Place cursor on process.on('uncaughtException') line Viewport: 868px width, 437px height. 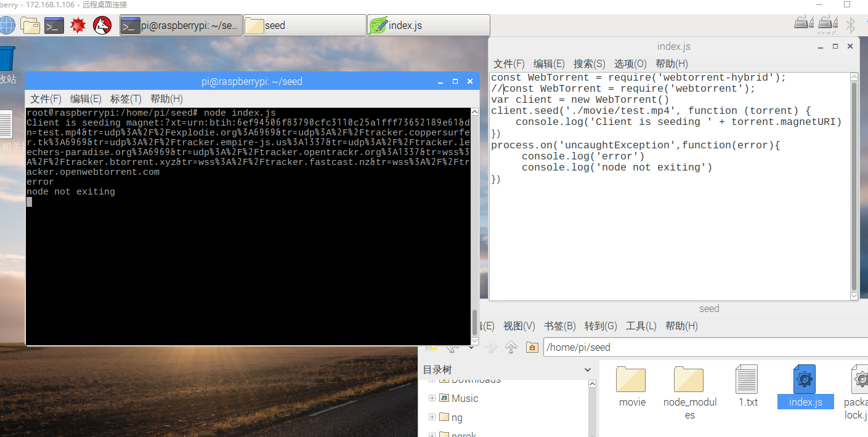tap(635, 145)
